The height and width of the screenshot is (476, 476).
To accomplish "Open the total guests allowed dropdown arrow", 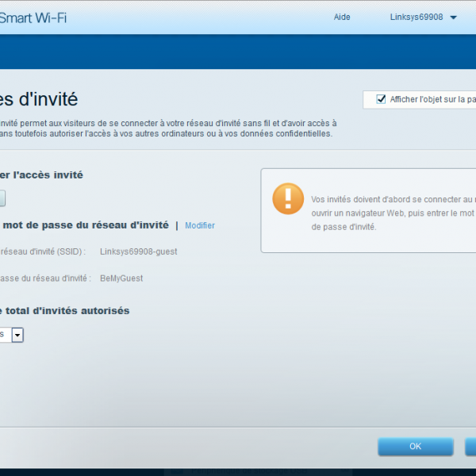I will [17, 335].
